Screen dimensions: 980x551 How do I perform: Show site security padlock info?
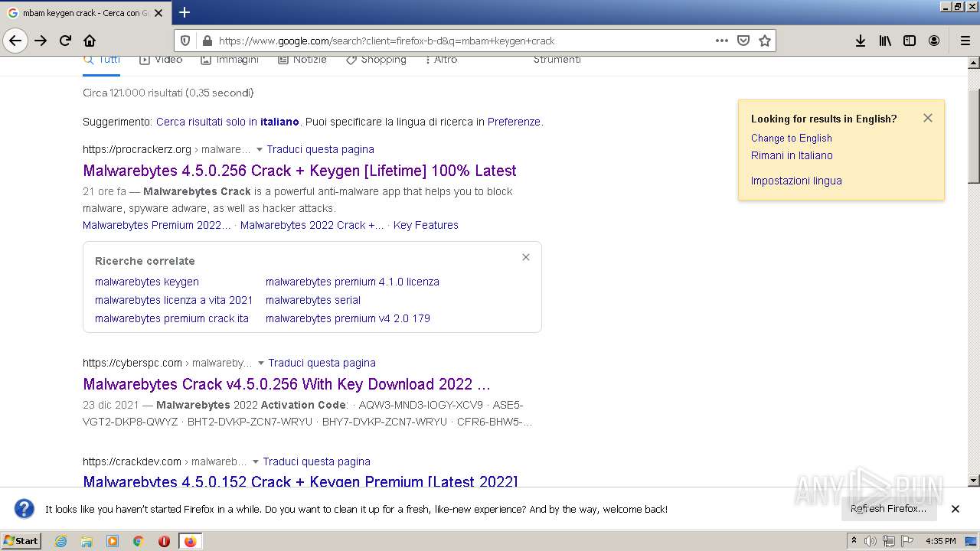click(x=207, y=41)
